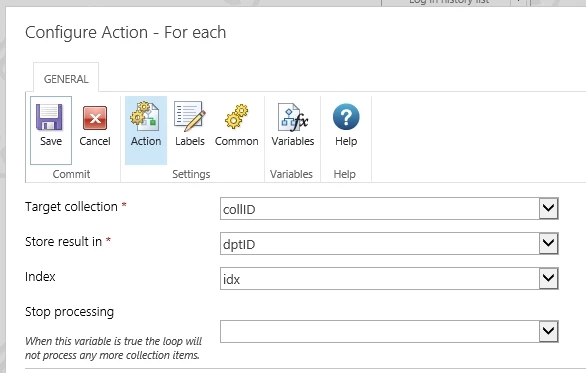The width and height of the screenshot is (586, 373).
Task: Select the Action settings icon
Action: [x=145, y=117]
